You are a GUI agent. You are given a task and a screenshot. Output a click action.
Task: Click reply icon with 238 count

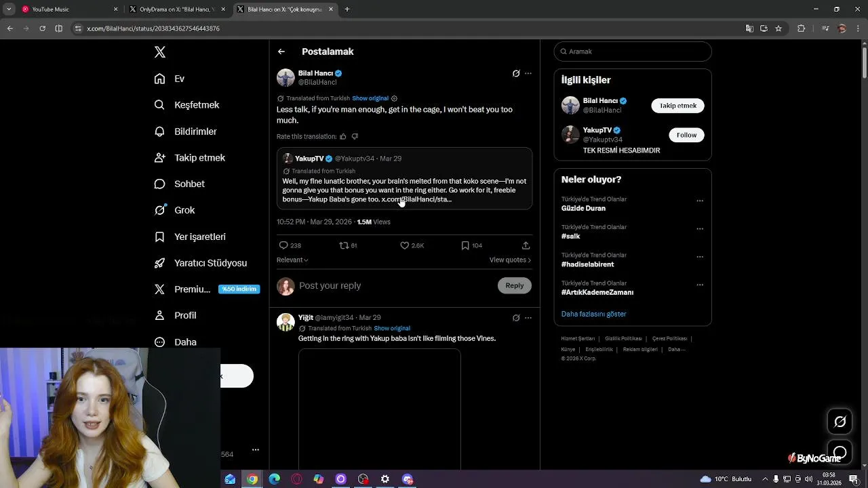click(283, 245)
